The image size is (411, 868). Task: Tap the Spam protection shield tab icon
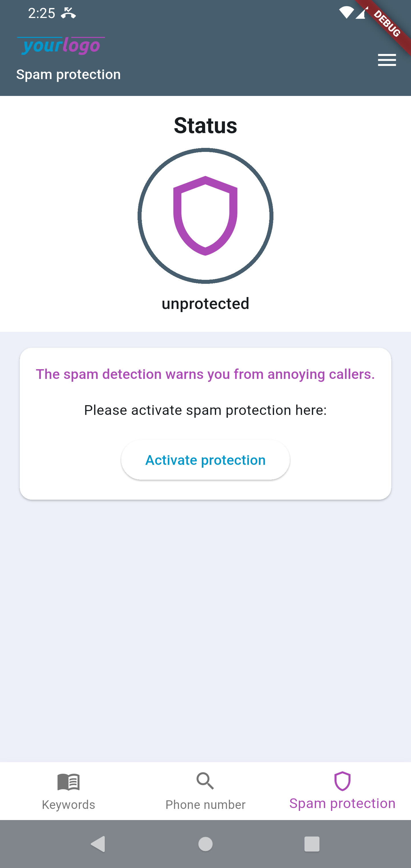[x=342, y=781]
